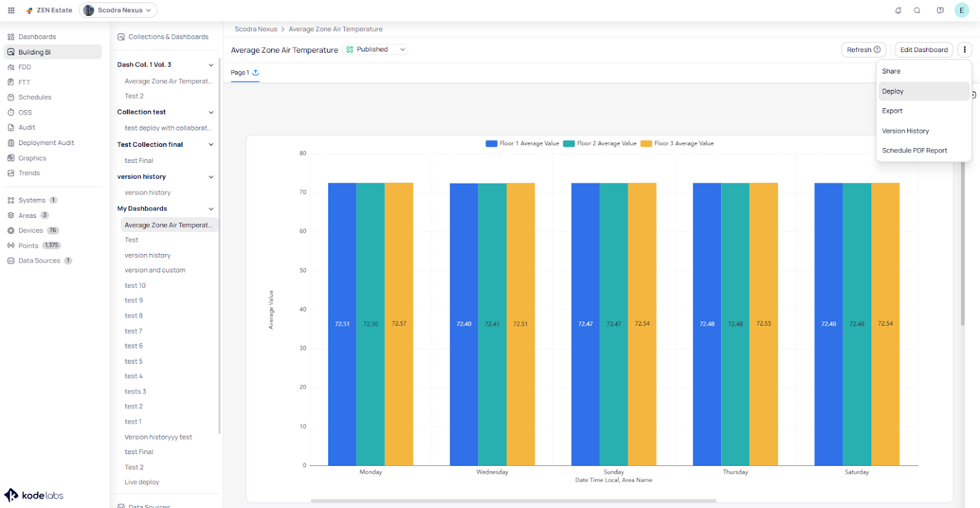Open the search magnifier icon
The image size is (980, 508).
917,10
